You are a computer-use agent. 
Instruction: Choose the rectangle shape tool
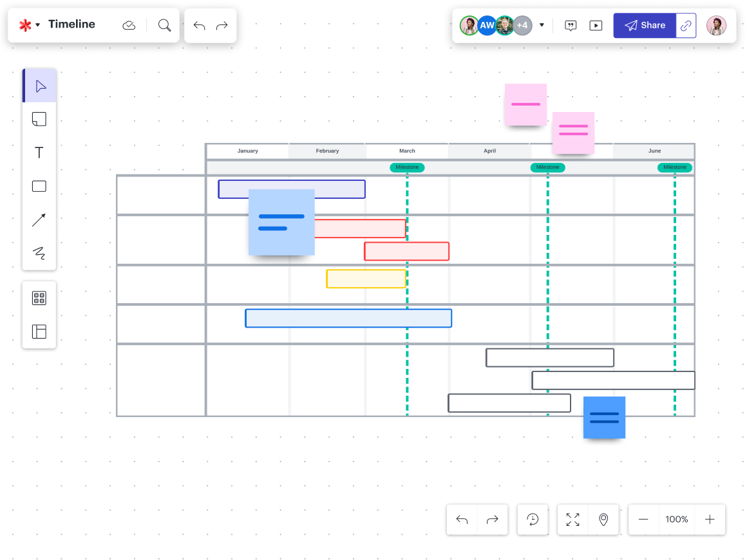pos(39,186)
